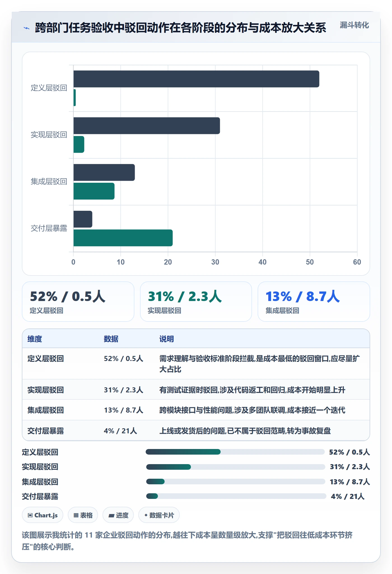Image resolution: width=392 pixels, height=574 pixels.
Task: Click the main title 跨部门任务验收中驳回动作
Action: coord(181,28)
